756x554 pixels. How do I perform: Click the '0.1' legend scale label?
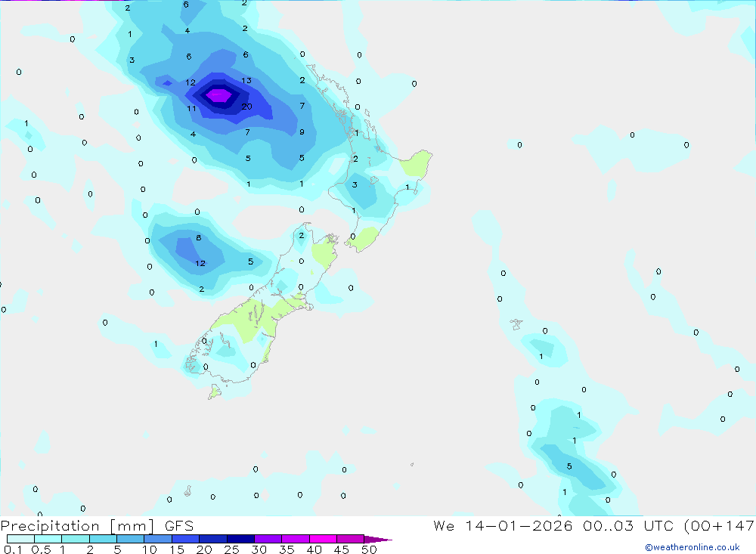click(13, 549)
